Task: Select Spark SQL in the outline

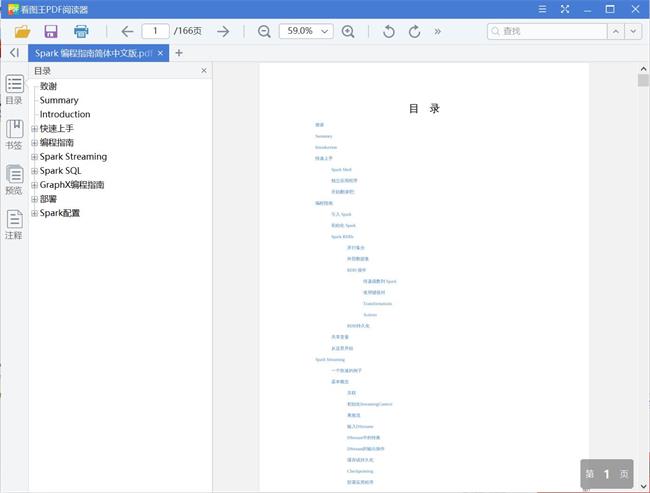Action: click(60, 171)
